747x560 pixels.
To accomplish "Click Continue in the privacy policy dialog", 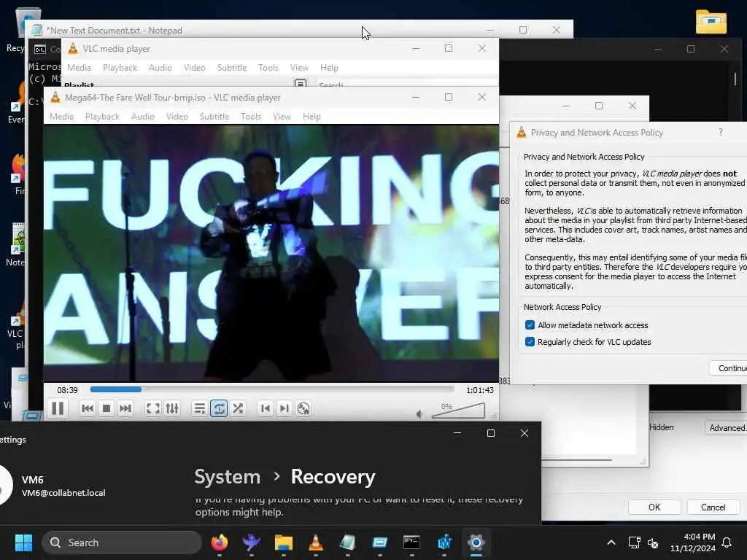I will [729, 368].
